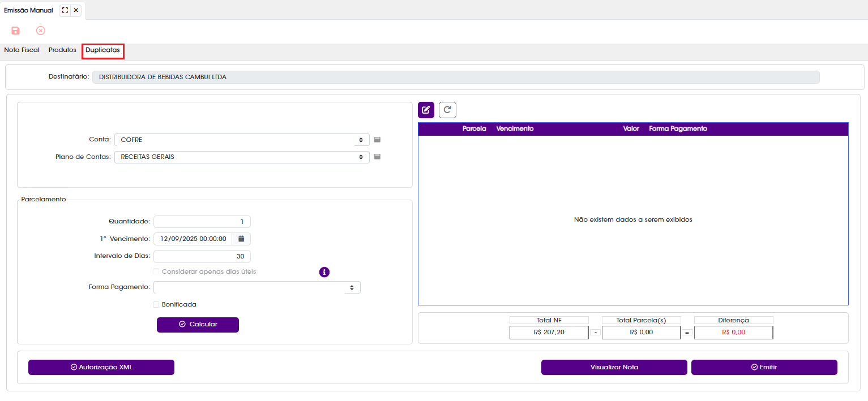This screenshot has width=868, height=401.
Task: Click the Quantidade input field
Action: 202,222
